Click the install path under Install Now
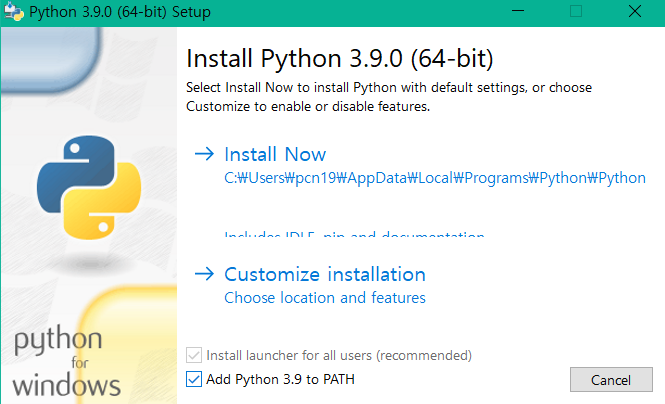This screenshot has width=665, height=404. [x=435, y=178]
